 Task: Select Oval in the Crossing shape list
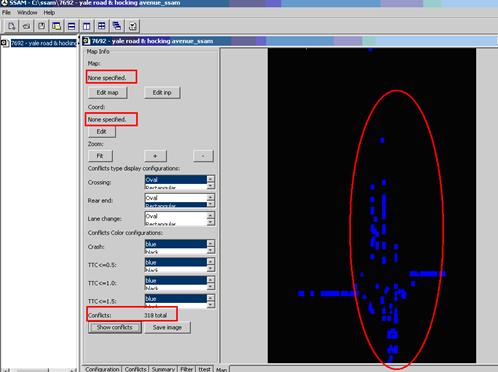176,180
